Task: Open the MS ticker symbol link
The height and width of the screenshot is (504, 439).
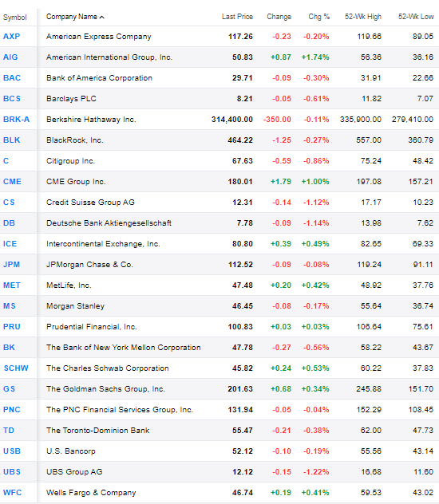Action: coord(10,306)
